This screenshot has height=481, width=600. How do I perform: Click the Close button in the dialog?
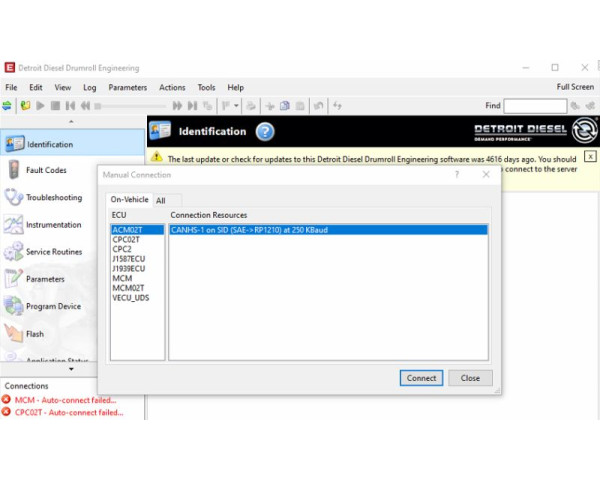[470, 378]
